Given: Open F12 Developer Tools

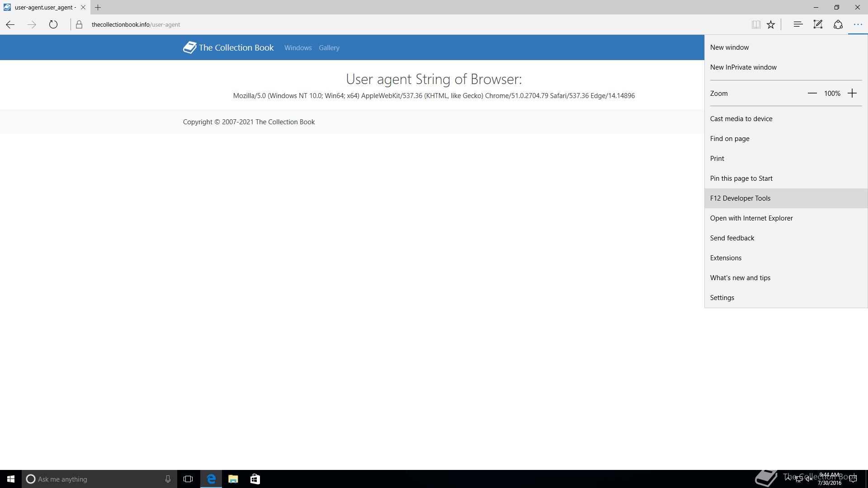Looking at the screenshot, I should coord(786,198).
